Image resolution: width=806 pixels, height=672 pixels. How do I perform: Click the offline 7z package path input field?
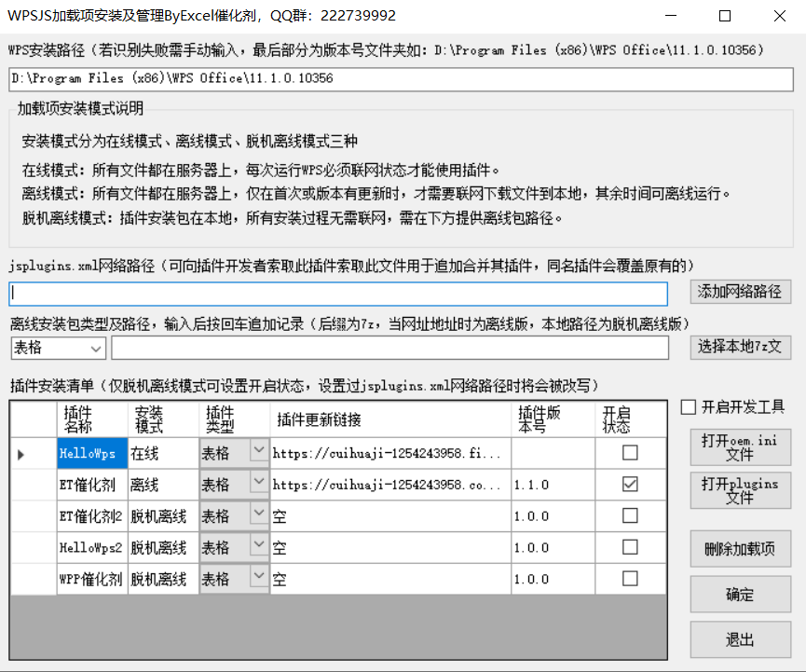click(390, 348)
